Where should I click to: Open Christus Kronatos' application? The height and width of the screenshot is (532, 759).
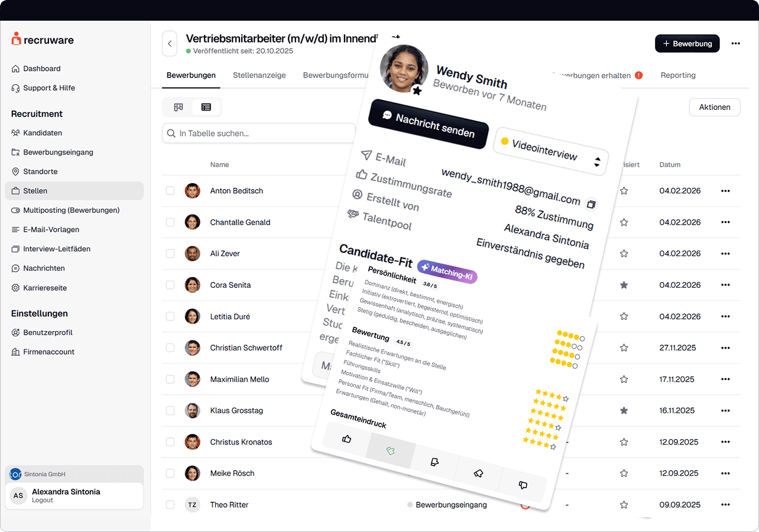click(241, 442)
